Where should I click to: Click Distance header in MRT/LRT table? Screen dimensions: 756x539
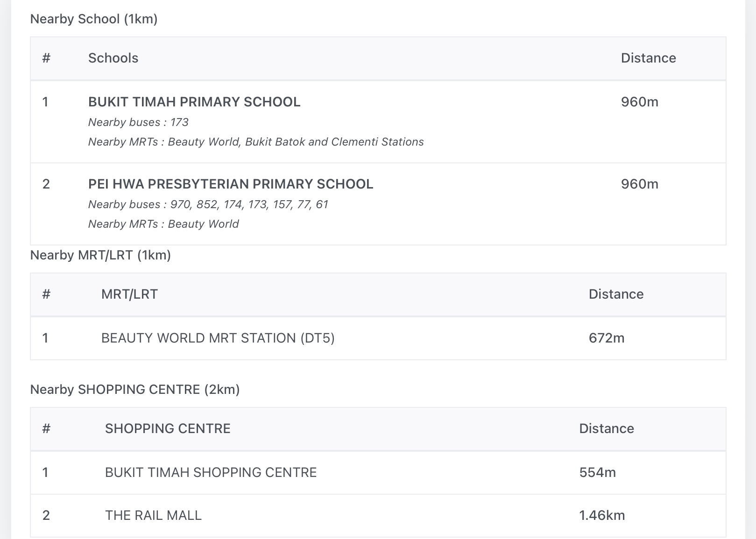616,294
